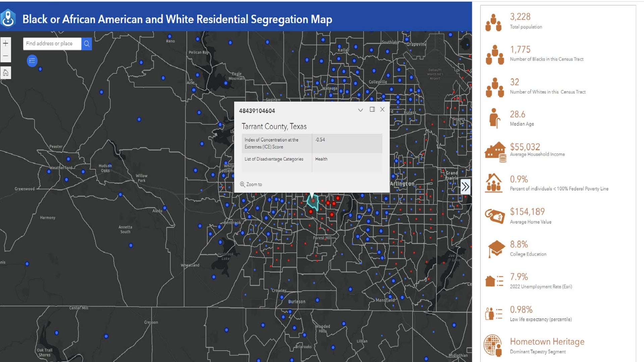The height and width of the screenshot is (362, 644).
Task: Collapse side panel with double arrow
Action: [x=465, y=187]
